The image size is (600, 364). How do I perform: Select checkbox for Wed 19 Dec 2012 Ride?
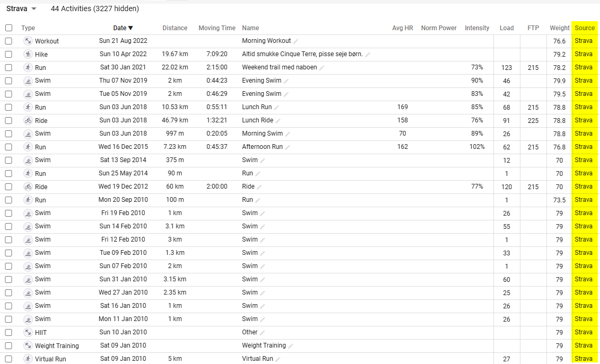tap(9, 187)
